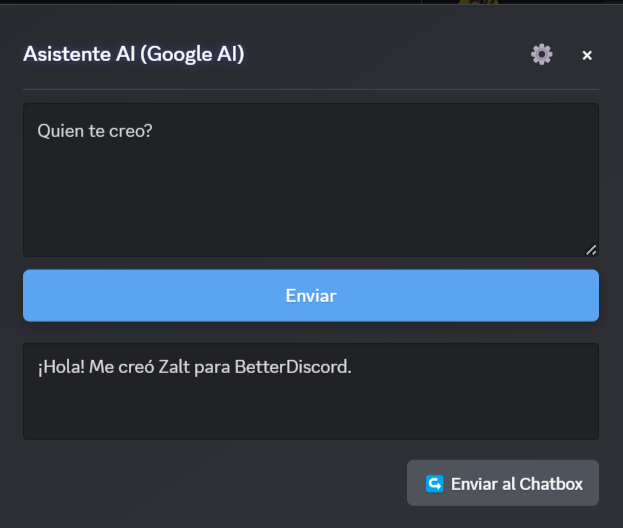
Task: Focus the prompt input text area
Action: [311, 180]
